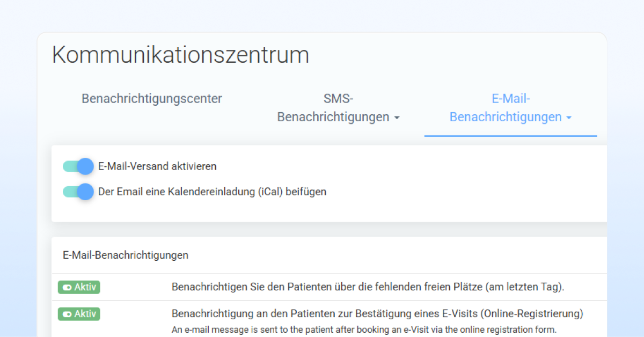Expand the E-Mail-Benachrichtigungen dropdown caret

(569, 118)
